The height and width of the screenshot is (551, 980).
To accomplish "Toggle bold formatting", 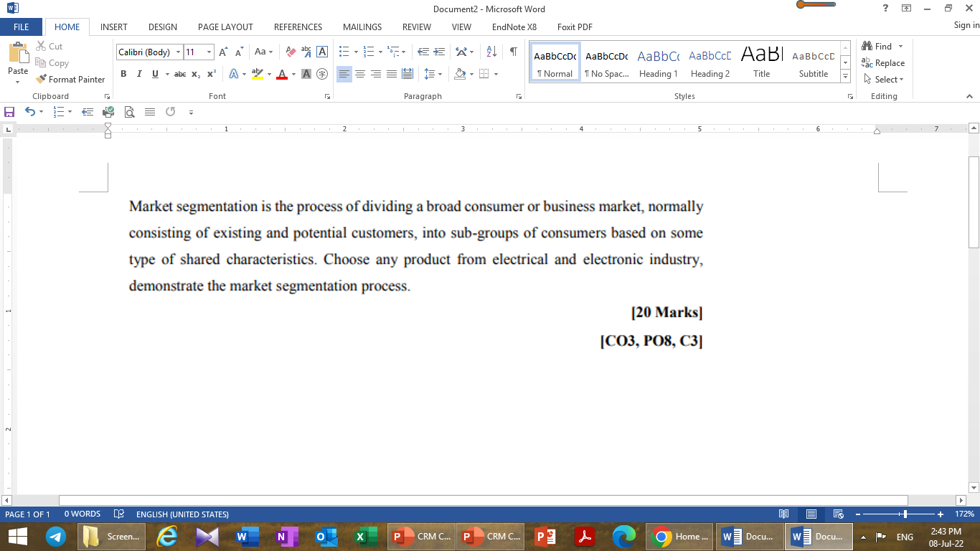I will 123,74.
